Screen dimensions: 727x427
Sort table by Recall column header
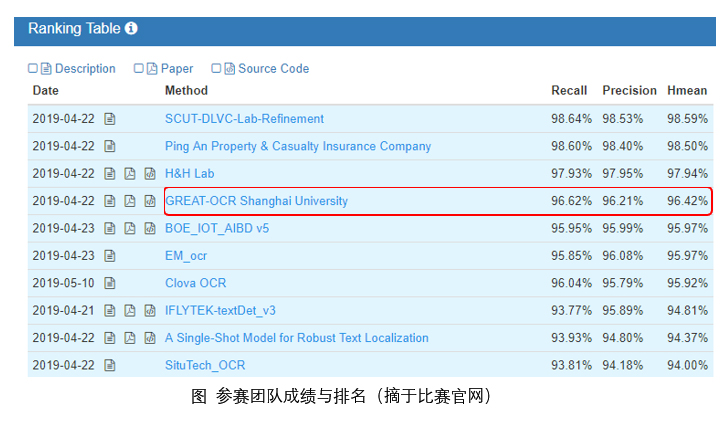(569, 91)
